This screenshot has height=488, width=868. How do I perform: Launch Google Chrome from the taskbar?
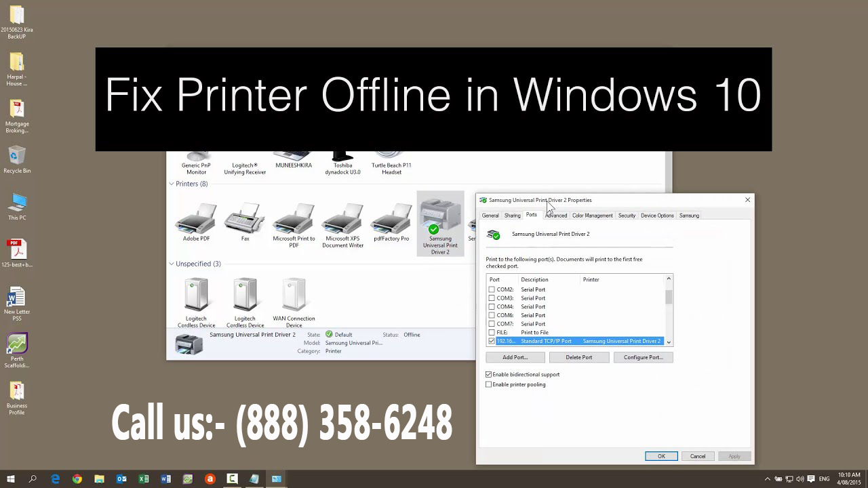77,479
